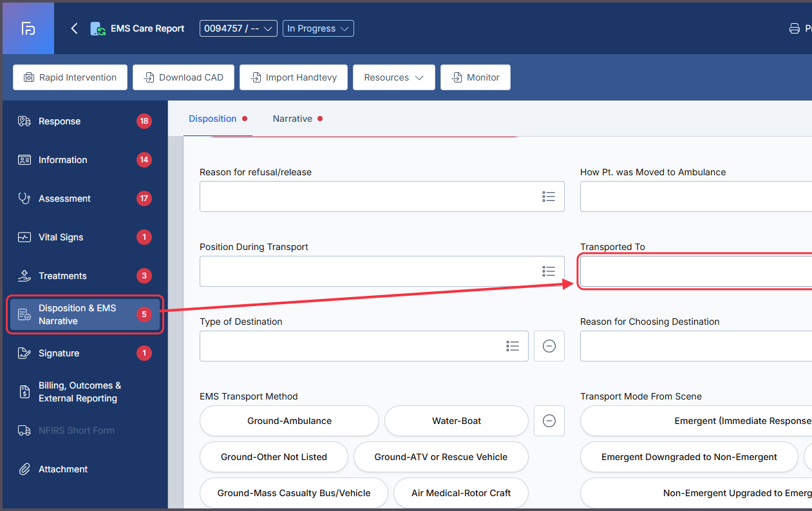Open the Information section in sidebar

coord(85,160)
